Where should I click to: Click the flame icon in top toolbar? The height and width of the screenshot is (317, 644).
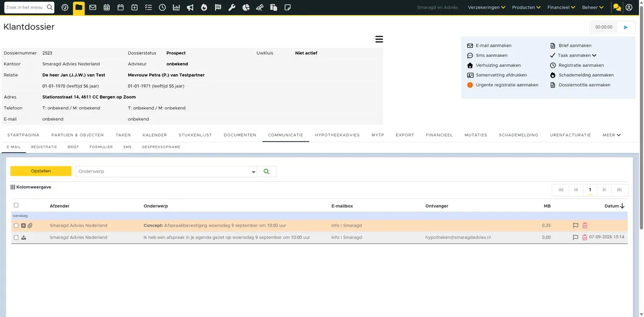tap(204, 8)
